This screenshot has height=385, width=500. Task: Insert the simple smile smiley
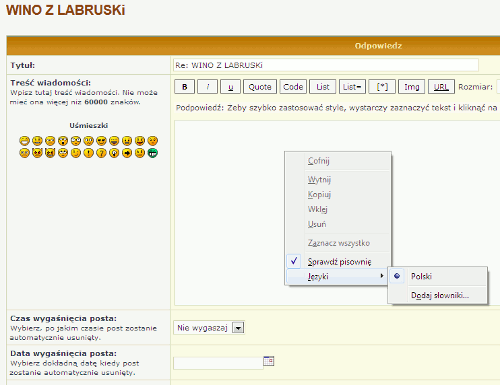(x=37, y=141)
